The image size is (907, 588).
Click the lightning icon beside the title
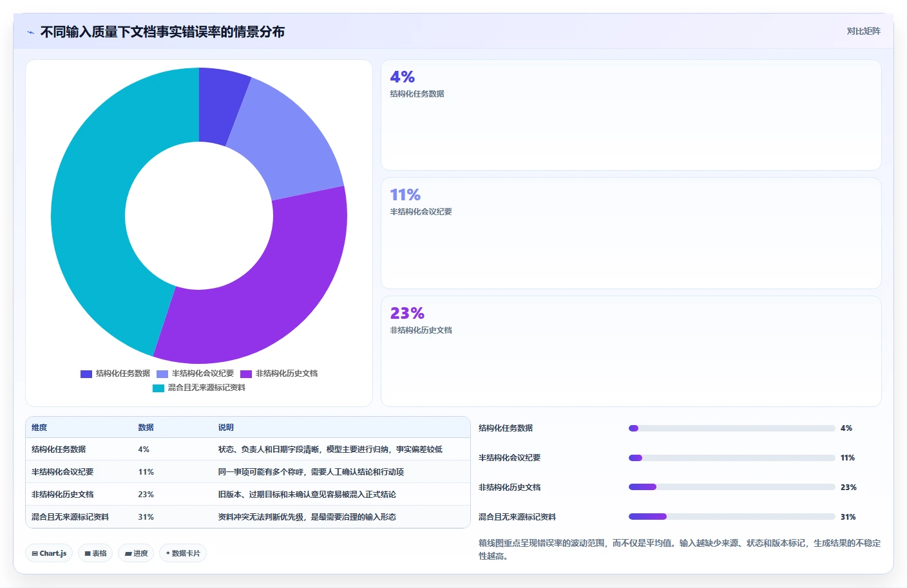30,32
